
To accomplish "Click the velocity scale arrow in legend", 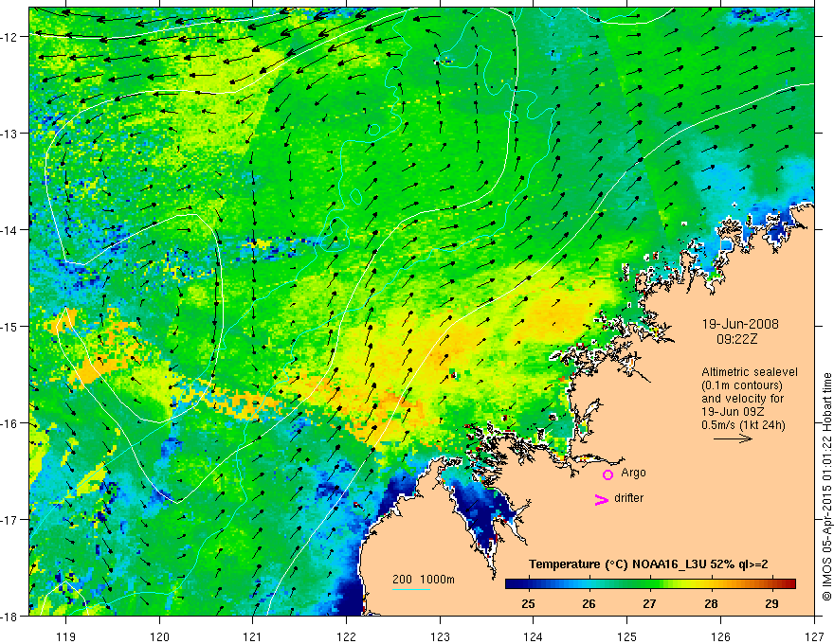I will click(733, 438).
